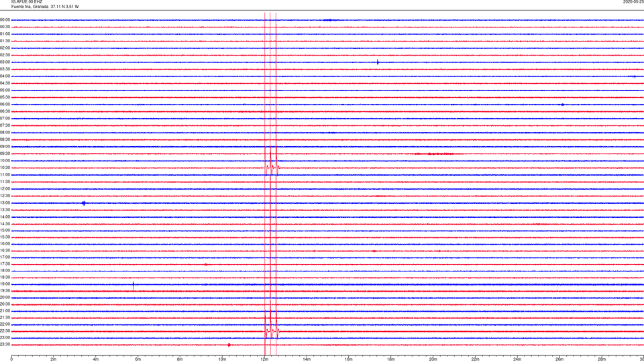Image resolution: width=644 pixels, height=362 pixels.
Task: Click the calibration pulses on the 10:30 trace
Action: coord(272,168)
